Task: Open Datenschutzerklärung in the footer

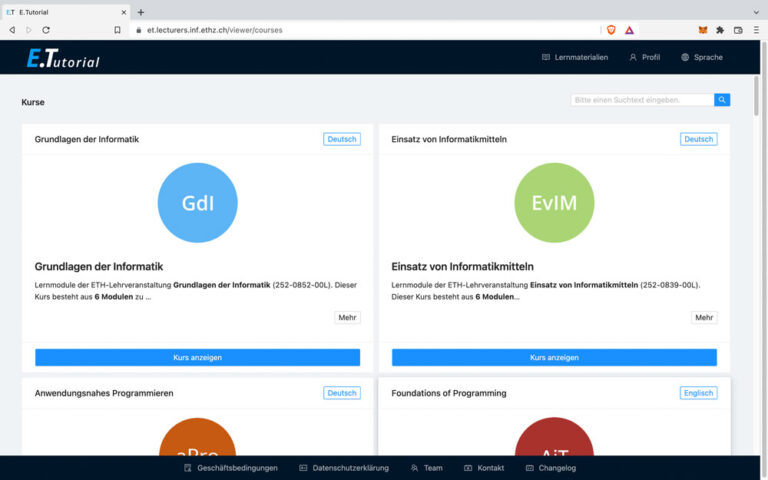Action: (x=345, y=467)
